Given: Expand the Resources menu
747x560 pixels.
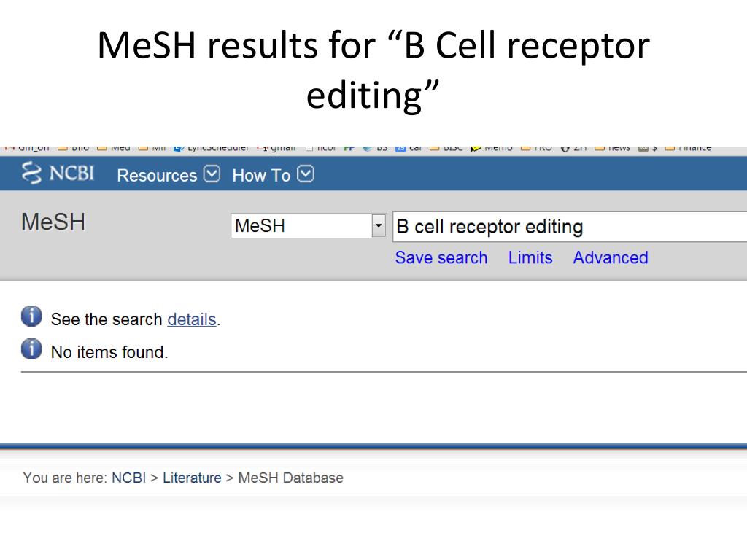Looking at the screenshot, I should [169, 175].
